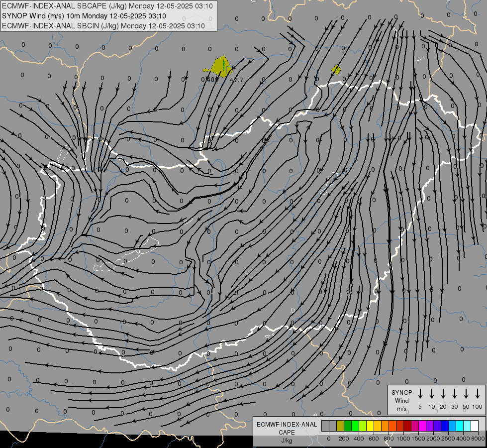The image size is (487, 448).
Task: Click the '47.7' value on the map
Action: click(x=236, y=80)
